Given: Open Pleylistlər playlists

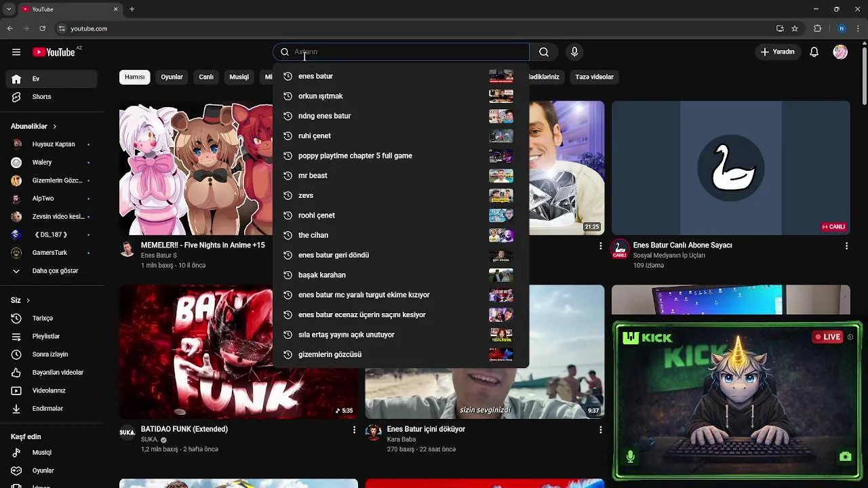Looking at the screenshot, I should coord(52,336).
